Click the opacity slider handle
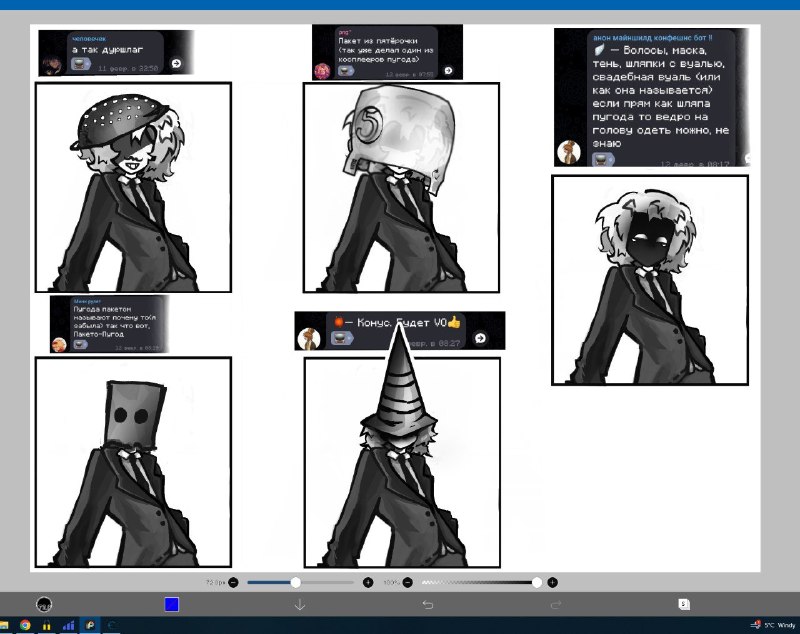The height and width of the screenshot is (634, 800). [536, 582]
